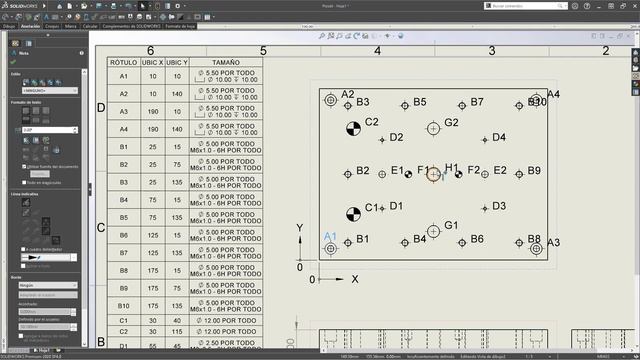The height and width of the screenshot is (360, 640).
Task: Toggle the checkbox at the bottom of the Borde section
Action: click(21, 336)
